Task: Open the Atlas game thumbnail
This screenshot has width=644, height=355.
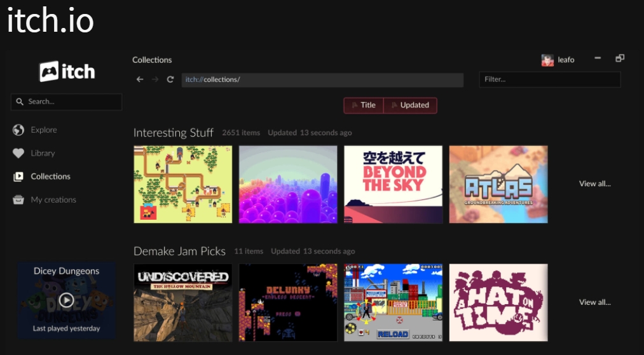Action: pyautogui.click(x=498, y=184)
